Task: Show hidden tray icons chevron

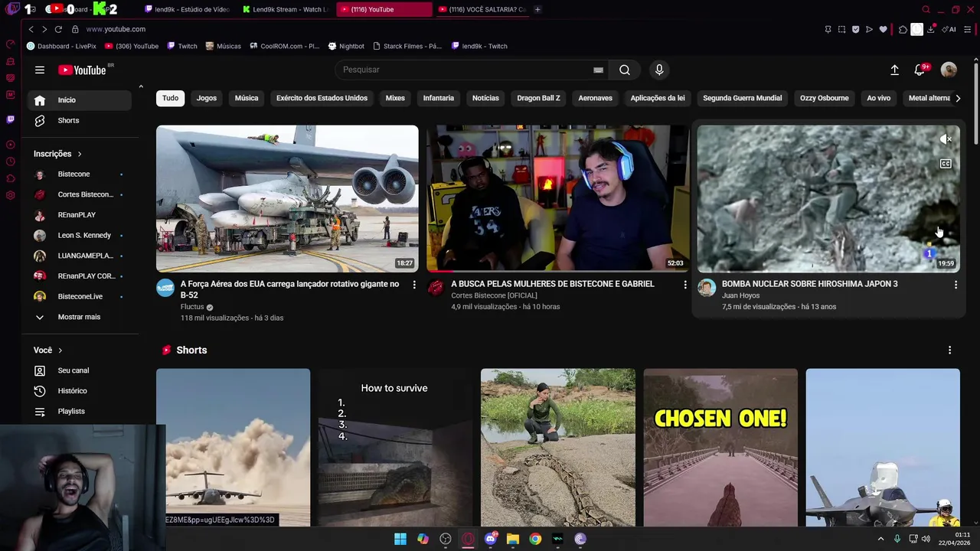Action: (x=880, y=539)
